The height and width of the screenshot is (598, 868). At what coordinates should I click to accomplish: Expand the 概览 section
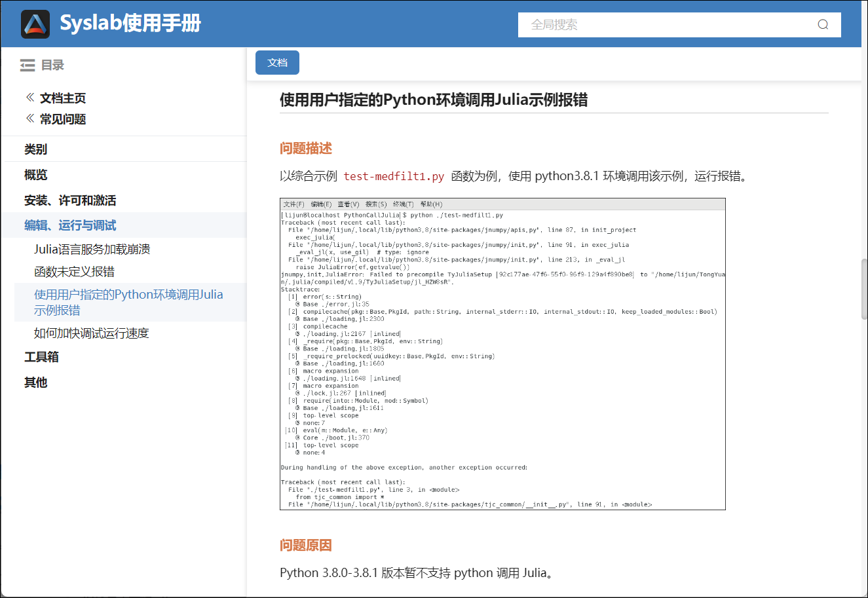coord(36,175)
